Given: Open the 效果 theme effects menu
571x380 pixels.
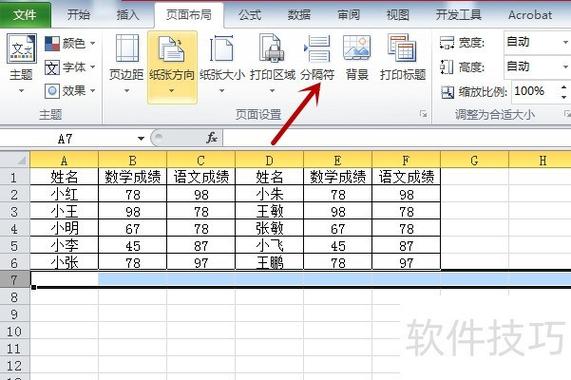Looking at the screenshot, I should tap(70, 91).
